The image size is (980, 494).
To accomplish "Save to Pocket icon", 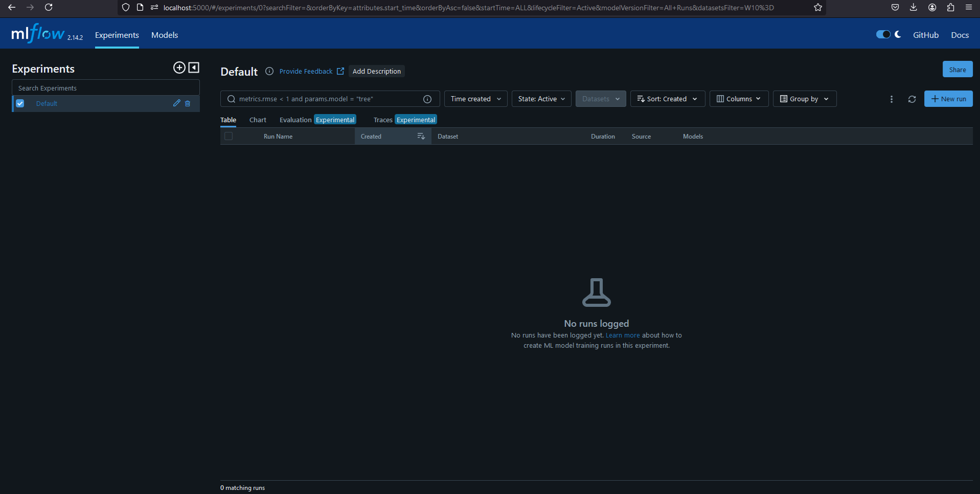I will pyautogui.click(x=895, y=7).
